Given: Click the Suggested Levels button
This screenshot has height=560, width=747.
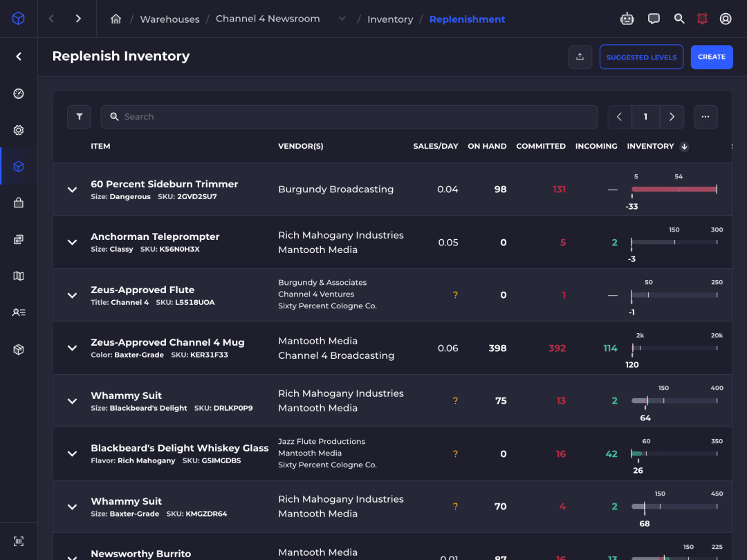Looking at the screenshot, I should pyautogui.click(x=641, y=57).
